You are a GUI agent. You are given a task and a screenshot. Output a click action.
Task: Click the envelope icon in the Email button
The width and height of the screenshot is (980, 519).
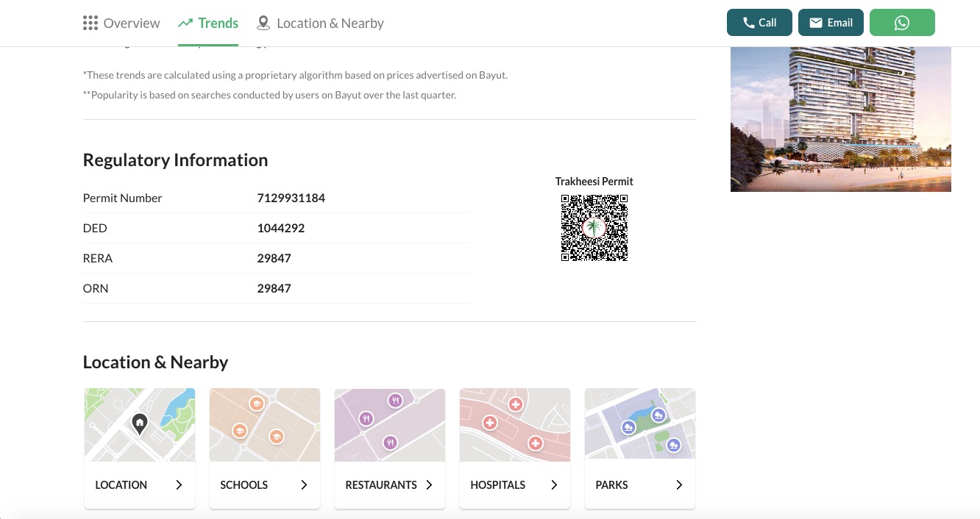tap(816, 22)
